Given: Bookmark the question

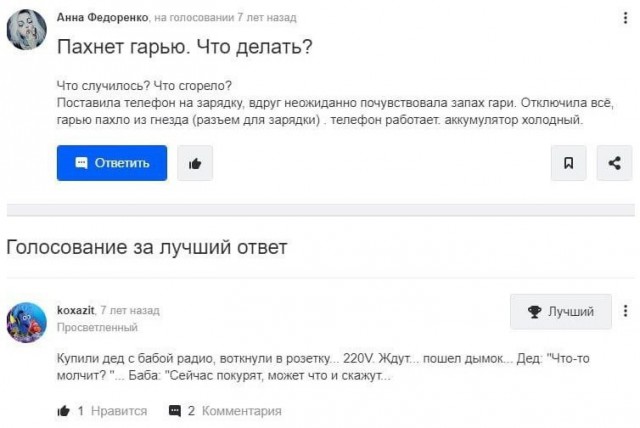Looking at the screenshot, I should tap(568, 163).
